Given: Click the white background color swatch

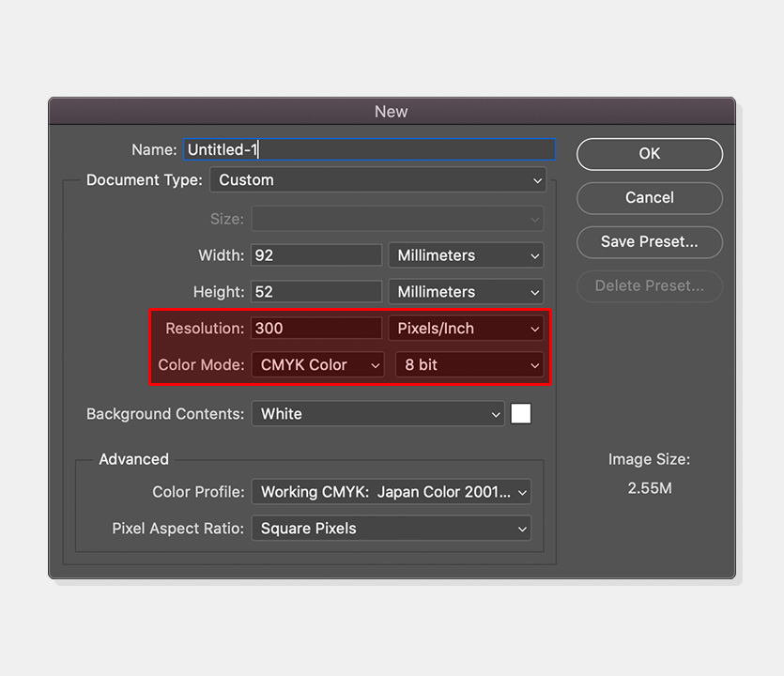Looking at the screenshot, I should (520, 414).
